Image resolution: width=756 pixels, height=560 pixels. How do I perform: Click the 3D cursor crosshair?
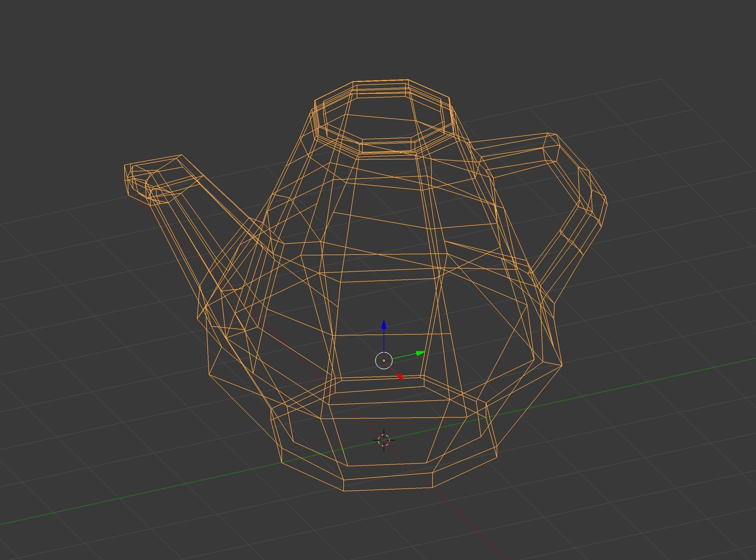[x=384, y=440]
